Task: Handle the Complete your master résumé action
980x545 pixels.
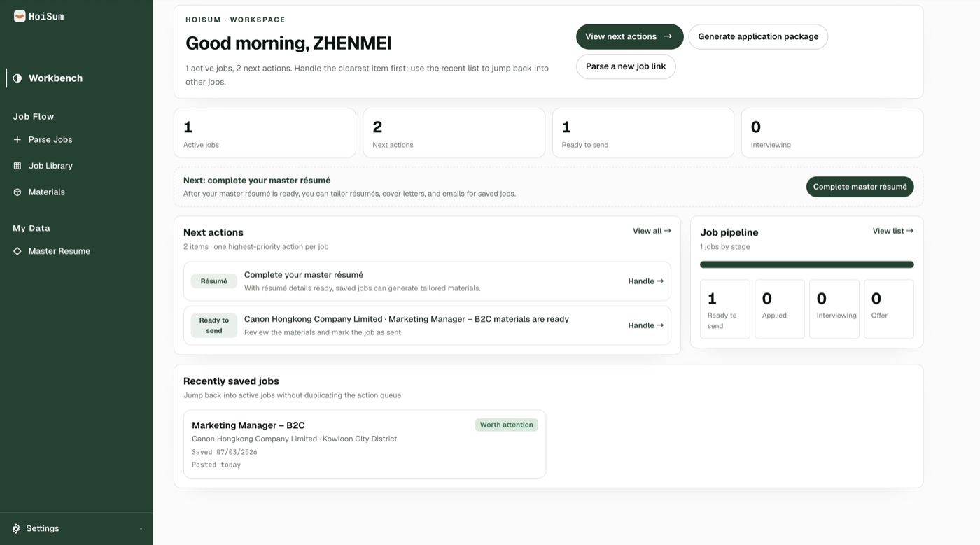Action: 645,281
